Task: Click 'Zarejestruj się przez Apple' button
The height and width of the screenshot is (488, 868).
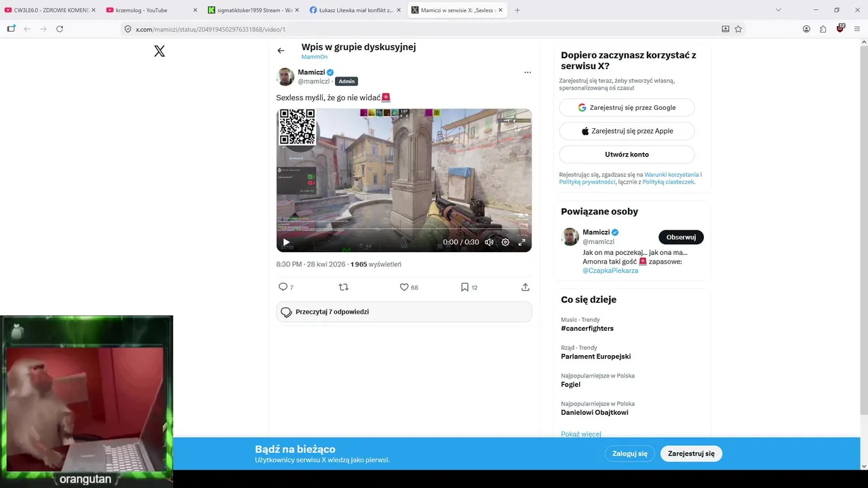Action: coord(627,131)
